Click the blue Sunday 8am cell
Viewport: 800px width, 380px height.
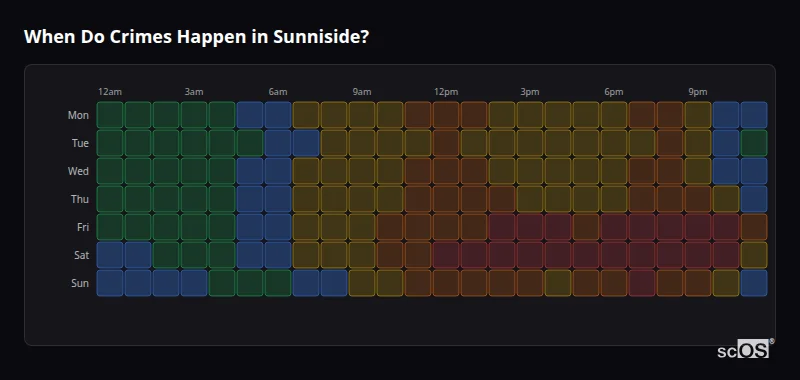[334, 283]
